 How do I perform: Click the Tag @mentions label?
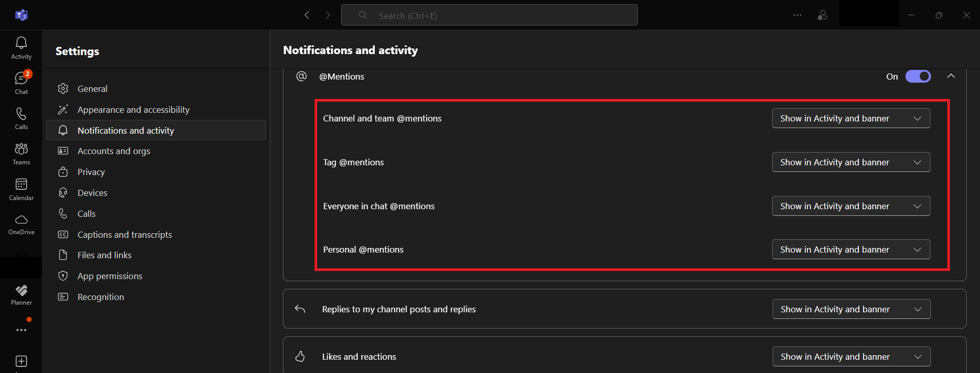[x=353, y=162]
